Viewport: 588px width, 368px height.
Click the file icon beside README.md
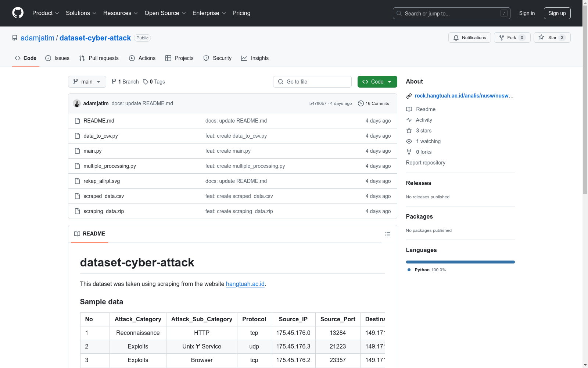(x=77, y=121)
